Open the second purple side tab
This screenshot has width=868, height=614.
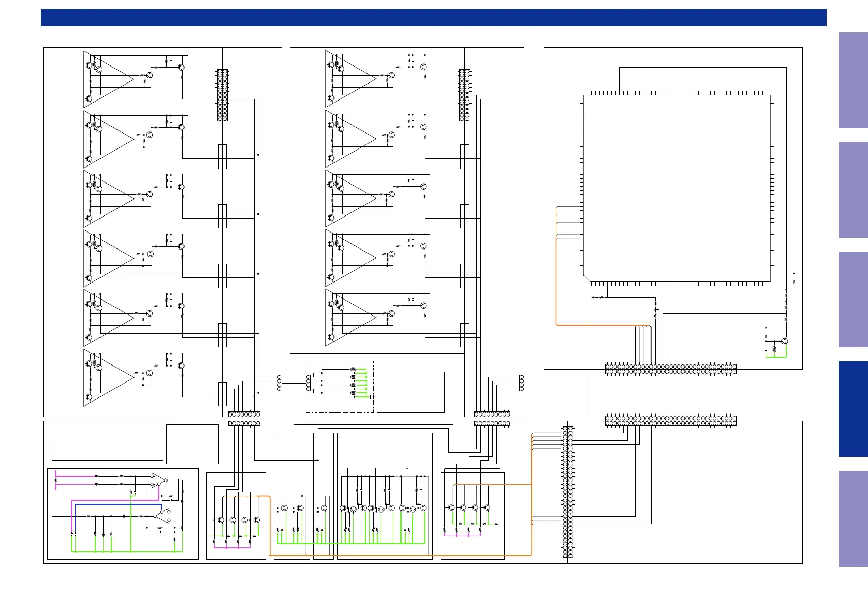853,190
